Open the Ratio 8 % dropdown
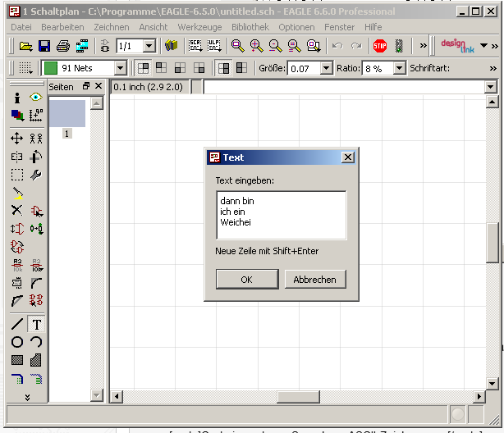504x433 pixels. pyautogui.click(x=399, y=68)
